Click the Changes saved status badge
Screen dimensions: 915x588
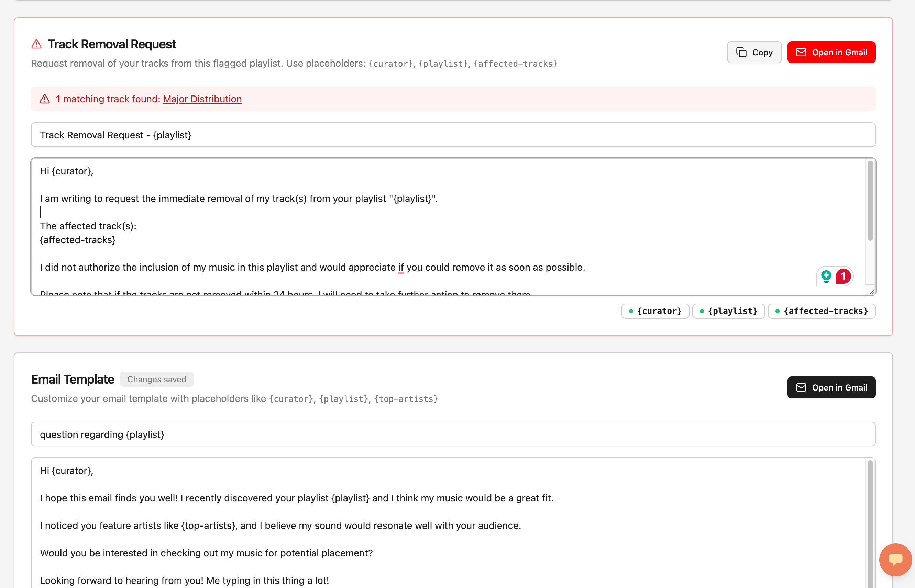tap(157, 379)
